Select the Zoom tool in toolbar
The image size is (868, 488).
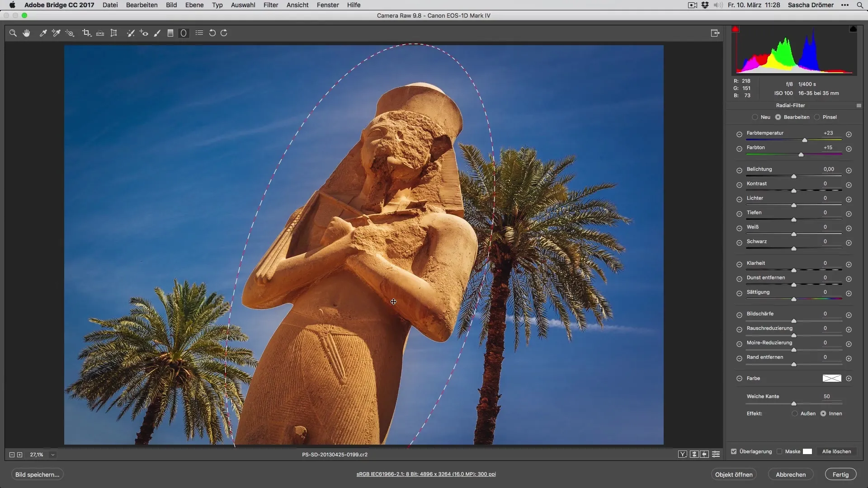click(13, 33)
